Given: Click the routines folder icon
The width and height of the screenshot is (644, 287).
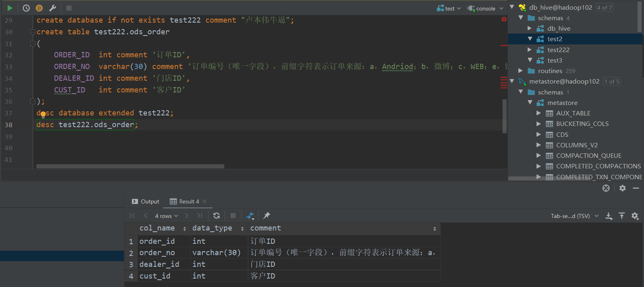Looking at the screenshot, I should point(531,71).
